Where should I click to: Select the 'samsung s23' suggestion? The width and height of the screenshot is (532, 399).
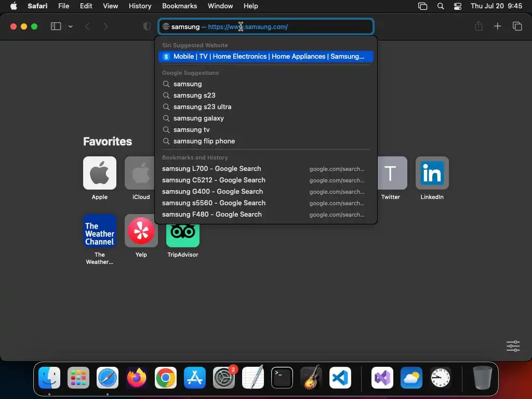click(x=266, y=96)
